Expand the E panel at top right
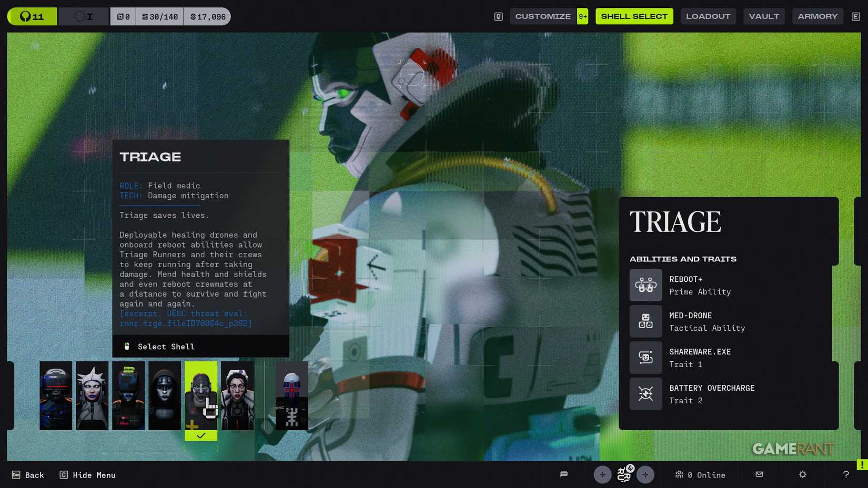 point(856,16)
